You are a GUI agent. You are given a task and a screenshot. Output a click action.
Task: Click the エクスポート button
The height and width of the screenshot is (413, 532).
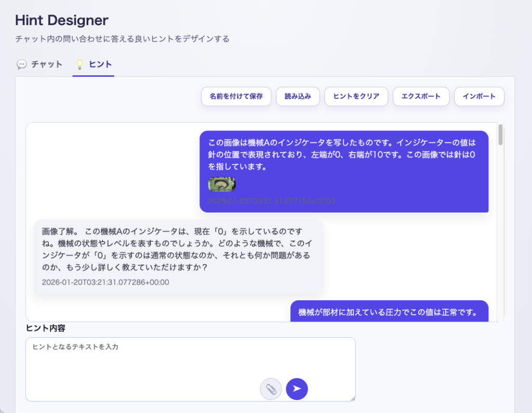click(x=421, y=97)
